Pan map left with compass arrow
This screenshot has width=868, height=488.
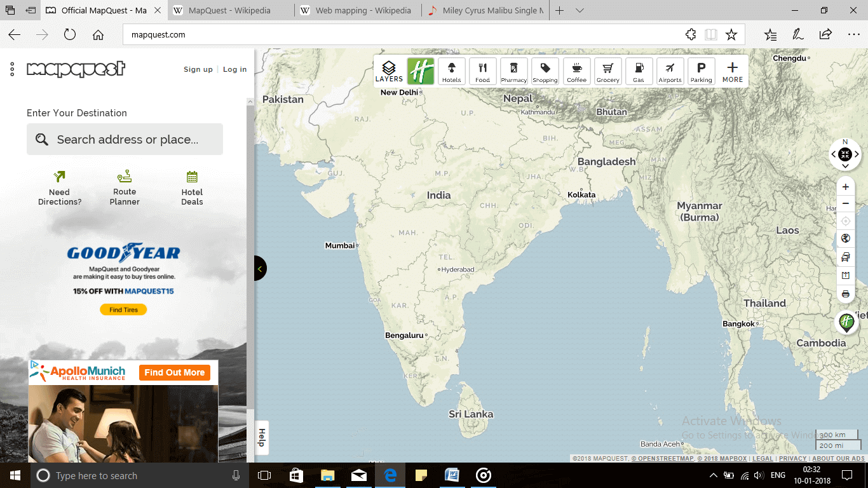pos(834,154)
